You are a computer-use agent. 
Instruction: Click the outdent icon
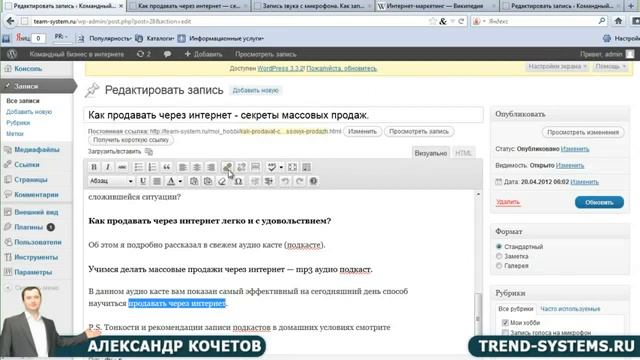(255, 181)
